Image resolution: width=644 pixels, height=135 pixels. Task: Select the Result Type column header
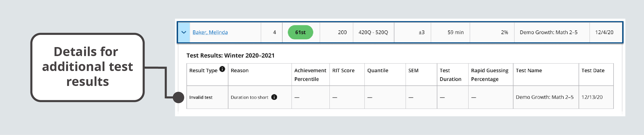click(203, 71)
